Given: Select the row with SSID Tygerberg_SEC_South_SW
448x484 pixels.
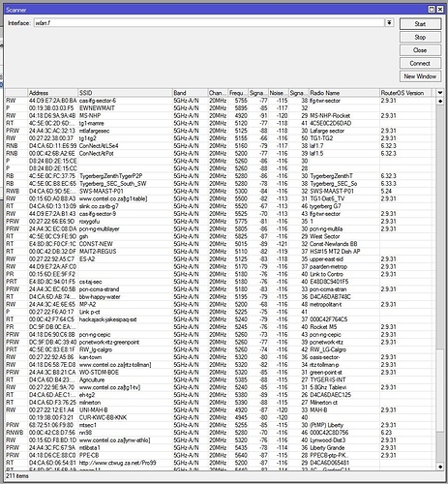Looking at the screenshot, I should 220,184.
